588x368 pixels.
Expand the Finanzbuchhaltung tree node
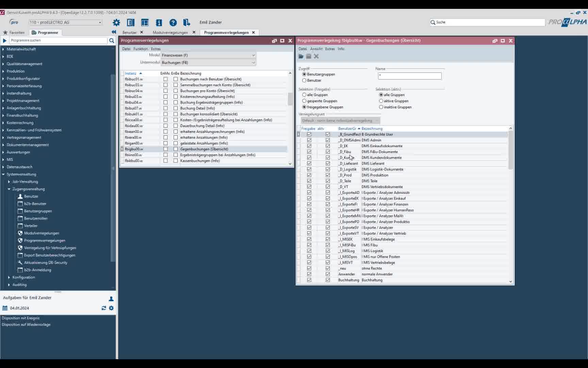[3, 116]
